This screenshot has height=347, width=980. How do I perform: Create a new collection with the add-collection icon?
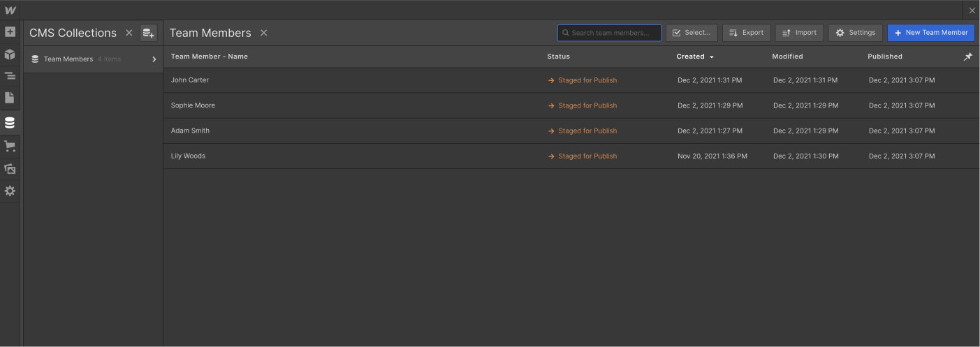(x=148, y=33)
